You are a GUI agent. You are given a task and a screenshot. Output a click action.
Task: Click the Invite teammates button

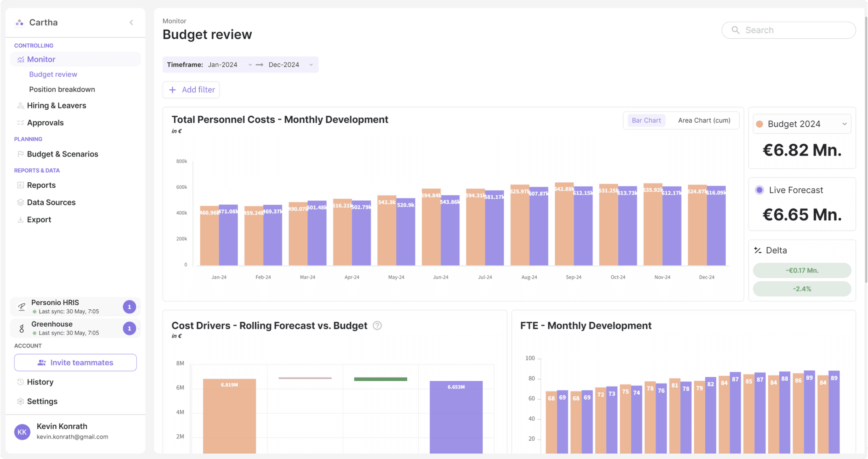[75, 362]
